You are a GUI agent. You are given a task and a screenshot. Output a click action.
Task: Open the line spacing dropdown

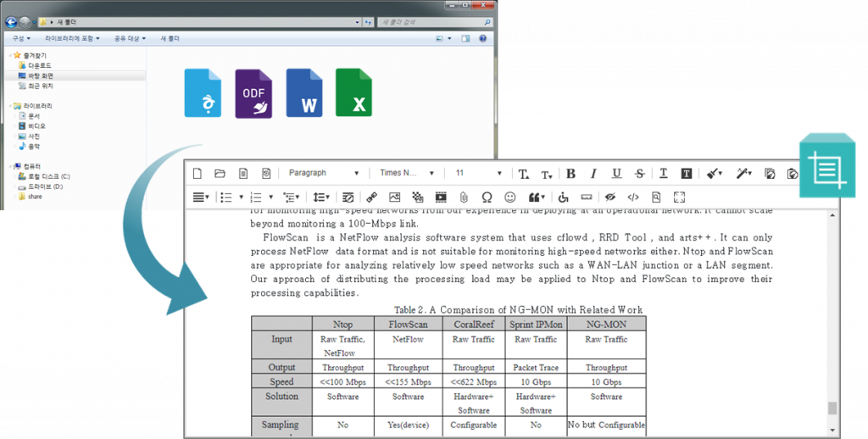pyautogui.click(x=321, y=197)
